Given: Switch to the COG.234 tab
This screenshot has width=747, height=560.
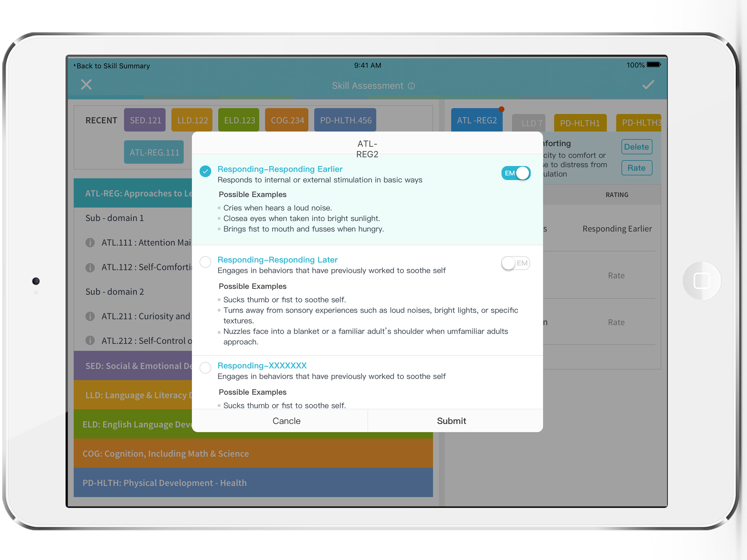Looking at the screenshot, I should pos(286,120).
